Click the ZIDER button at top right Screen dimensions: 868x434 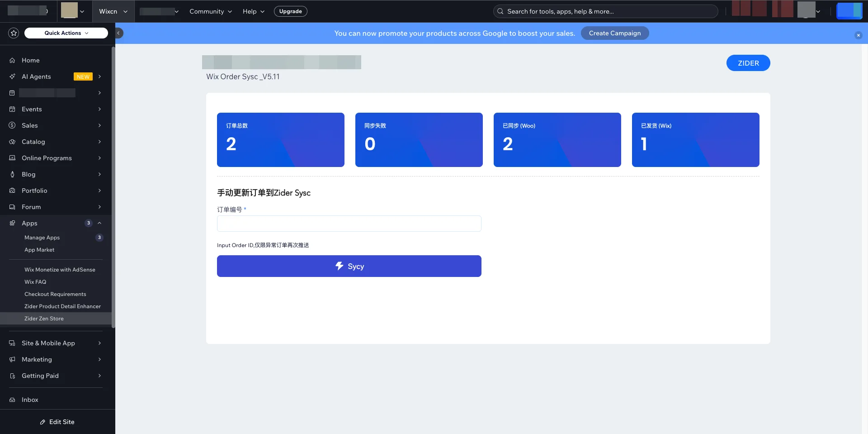748,63
